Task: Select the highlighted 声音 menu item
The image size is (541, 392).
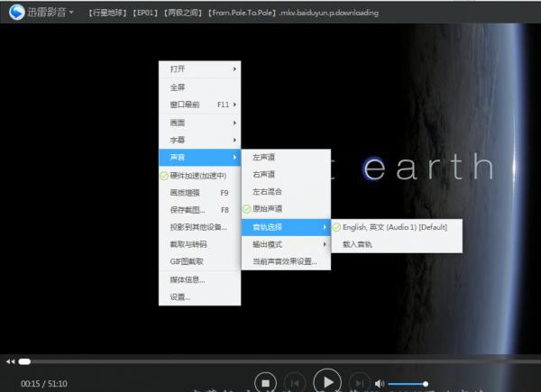Action: (x=200, y=158)
